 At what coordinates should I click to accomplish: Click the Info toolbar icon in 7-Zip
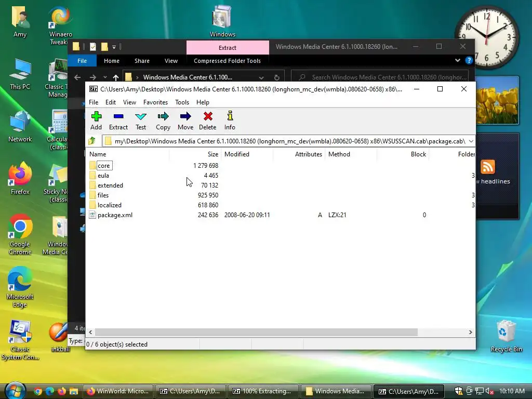[x=230, y=121]
